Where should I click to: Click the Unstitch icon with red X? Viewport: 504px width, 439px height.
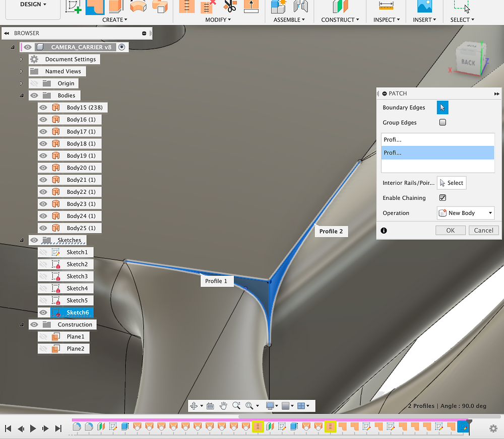[208, 7]
